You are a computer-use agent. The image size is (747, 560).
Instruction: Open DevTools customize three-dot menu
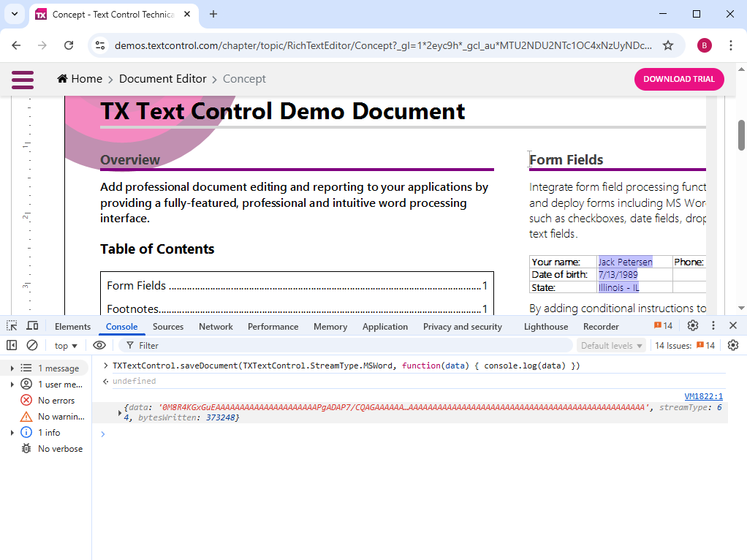pos(713,325)
